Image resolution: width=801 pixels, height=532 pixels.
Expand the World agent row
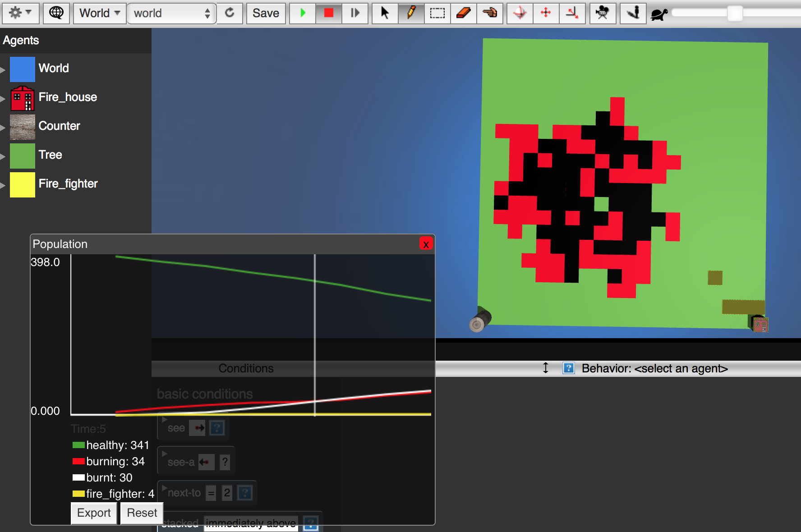click(3, 69)
